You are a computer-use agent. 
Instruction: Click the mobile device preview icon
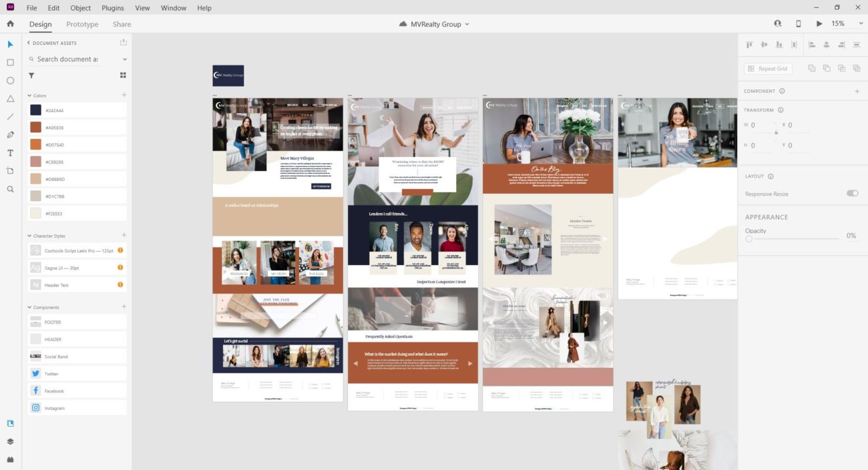tap(798, 24)
